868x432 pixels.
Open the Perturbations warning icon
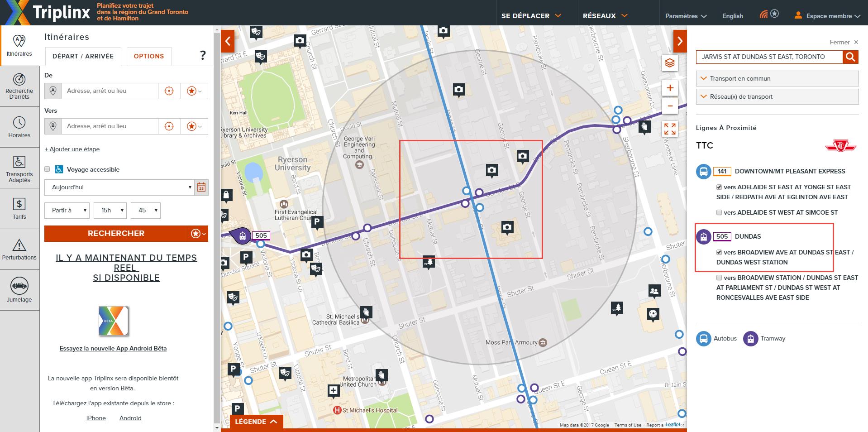[19, 249]
